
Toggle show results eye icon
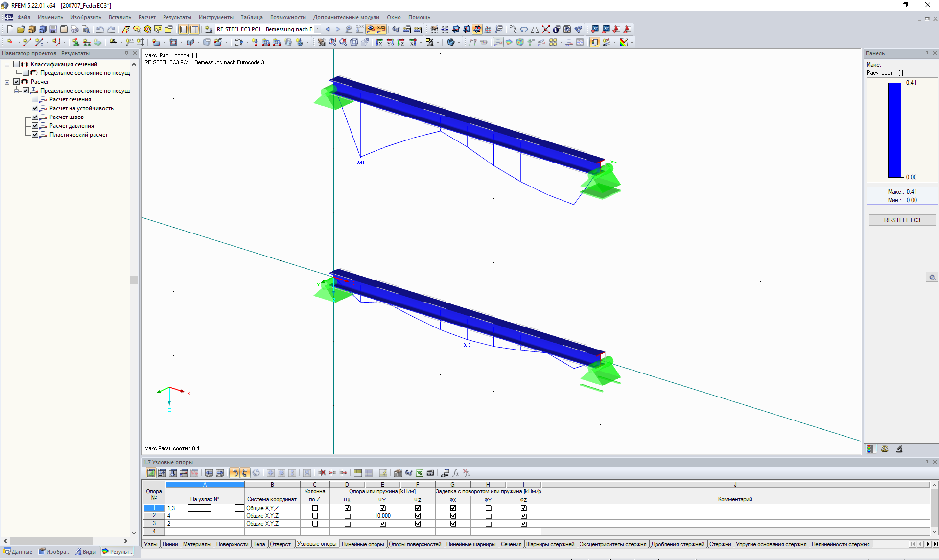pyautogui.click(x=371, y=29)
